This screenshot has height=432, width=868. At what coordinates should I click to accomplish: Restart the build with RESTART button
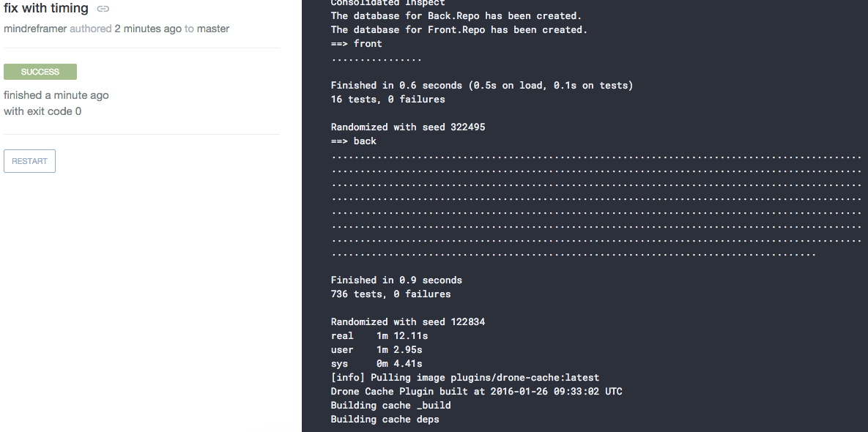click(x=29, y=161)
